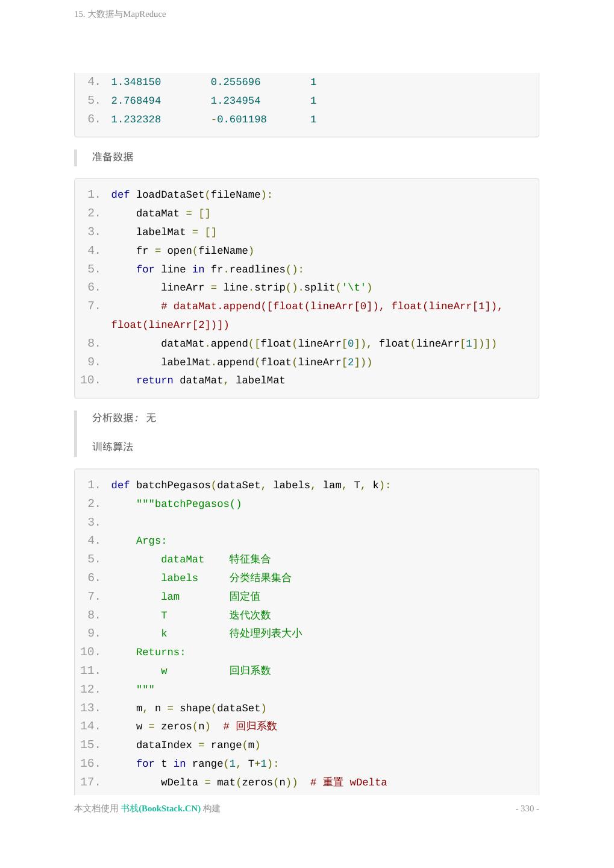Screen dimensions: 614x868
Task: Click the 'return dataMat, labelMat' code line
Action: tap(210, 380)
